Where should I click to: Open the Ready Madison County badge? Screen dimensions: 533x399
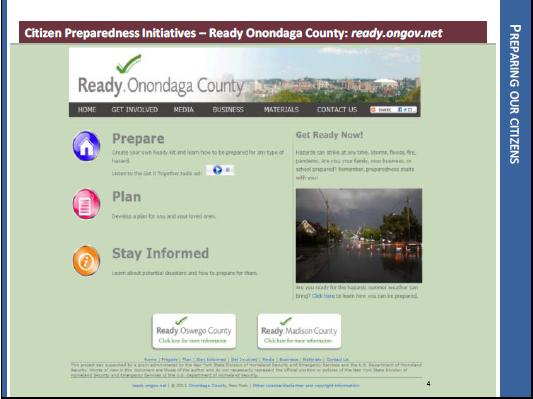(x=299, y=331)
